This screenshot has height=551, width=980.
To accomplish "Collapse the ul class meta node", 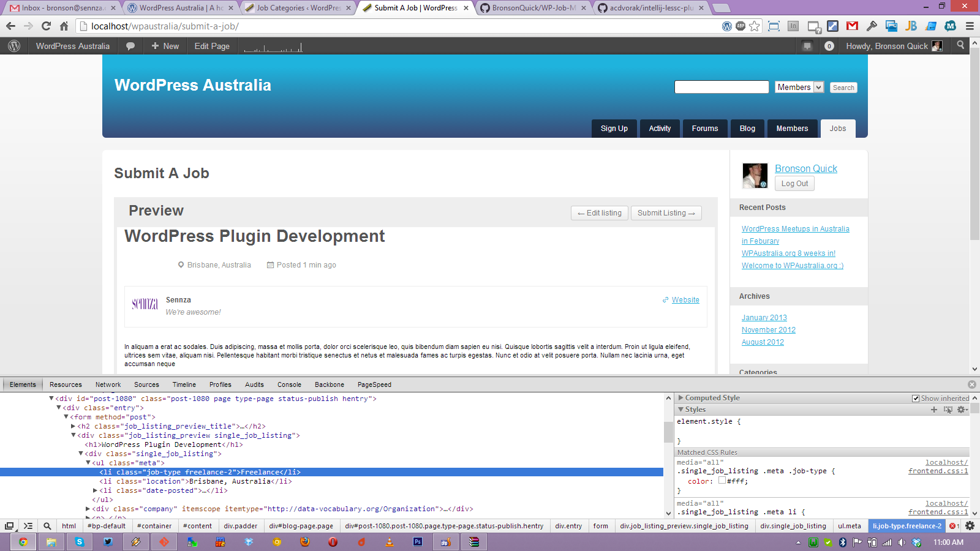I will click(88, 463).
